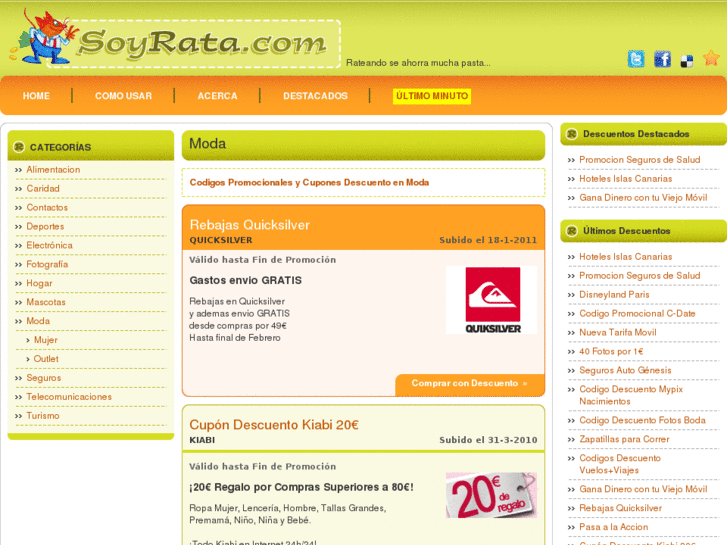The width and height of the screenshot is (727, 545).
Task: Open Rebajas Quicksilver offer title
Action: (x=249, y=225)
